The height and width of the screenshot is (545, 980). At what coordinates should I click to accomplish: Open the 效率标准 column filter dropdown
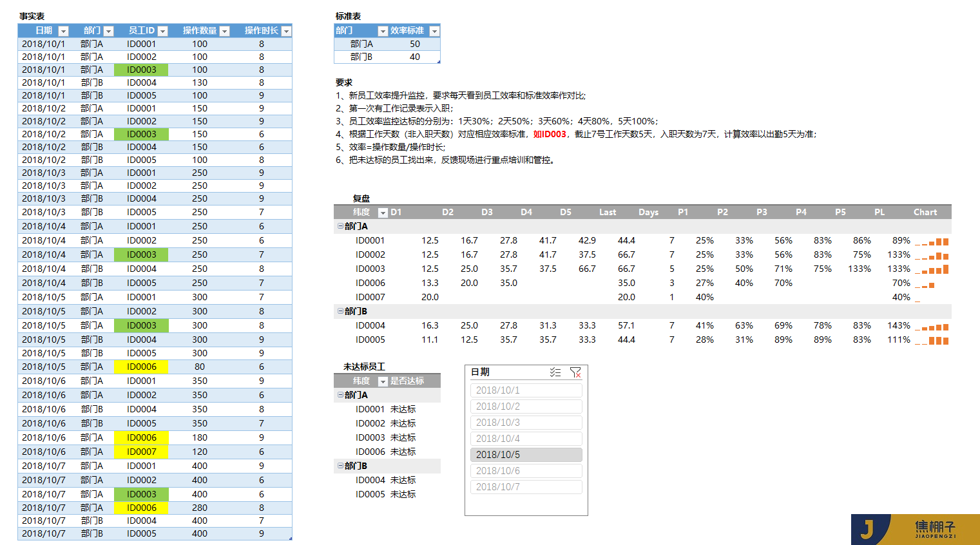434,31
